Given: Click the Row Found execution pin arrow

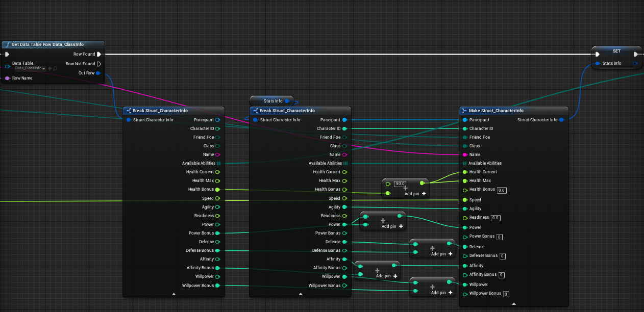Looking at the screenshot, I should tap(99, 54).
